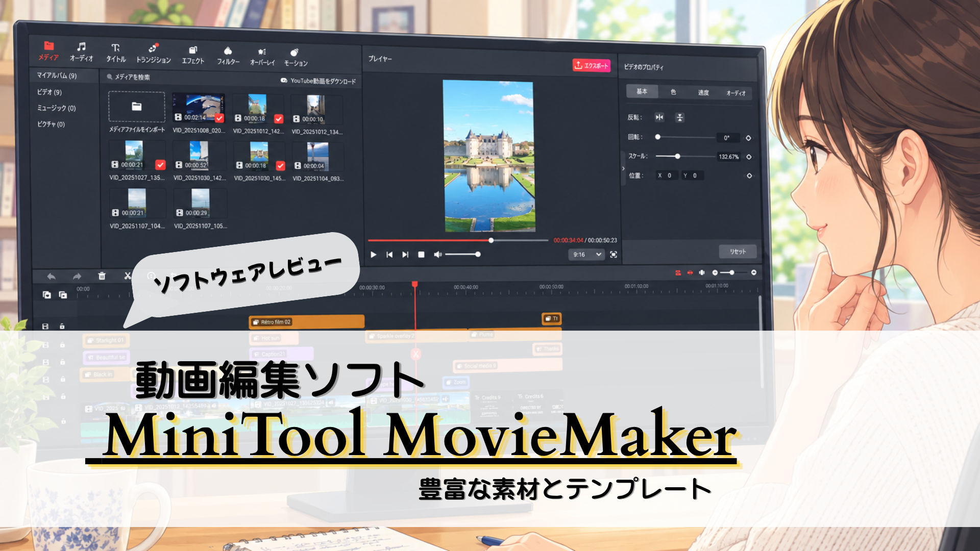Image resolution: width=980 pixels, height=551 pixels.
Task: Click the red エクスポート export button
Action: tap(592, 65)
